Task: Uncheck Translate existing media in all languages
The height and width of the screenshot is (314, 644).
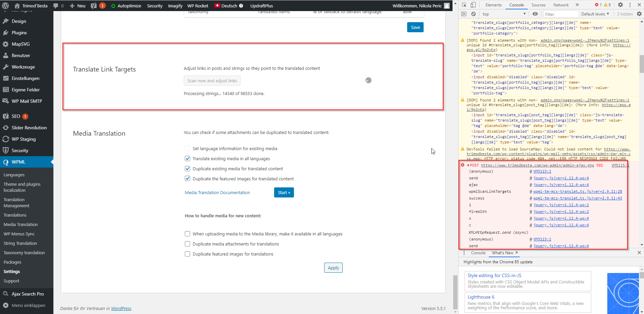Action: tap(187, 159)
